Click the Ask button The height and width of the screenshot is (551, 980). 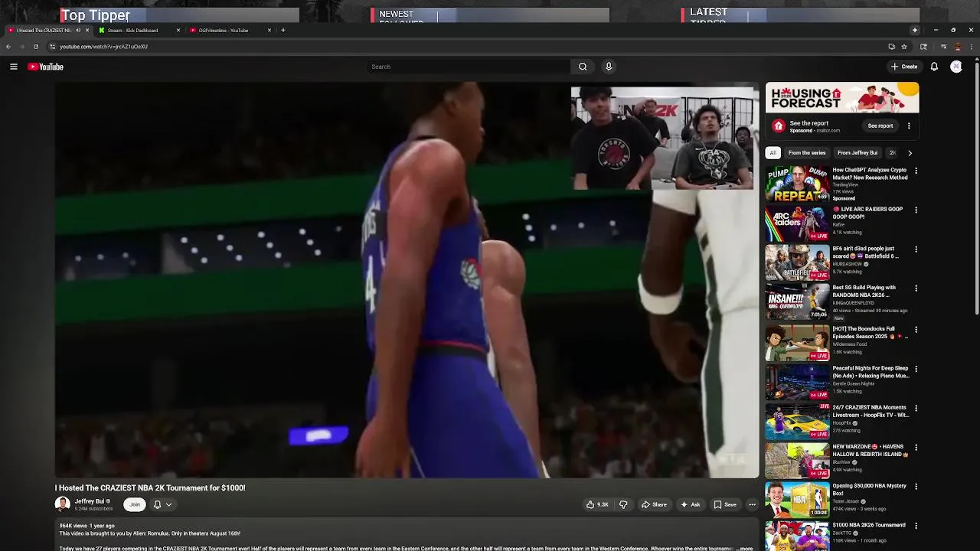click(690, 504)
